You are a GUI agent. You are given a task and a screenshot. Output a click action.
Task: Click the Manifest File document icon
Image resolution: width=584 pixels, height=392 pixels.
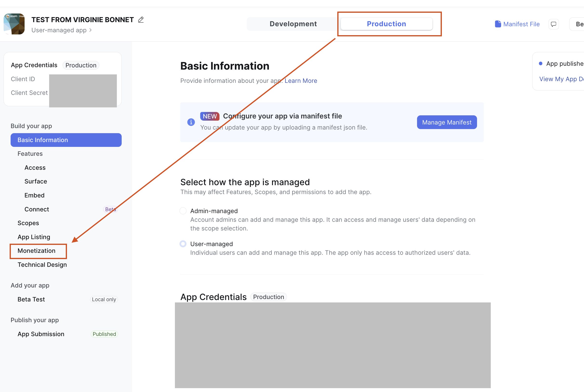tap(498, 24)
